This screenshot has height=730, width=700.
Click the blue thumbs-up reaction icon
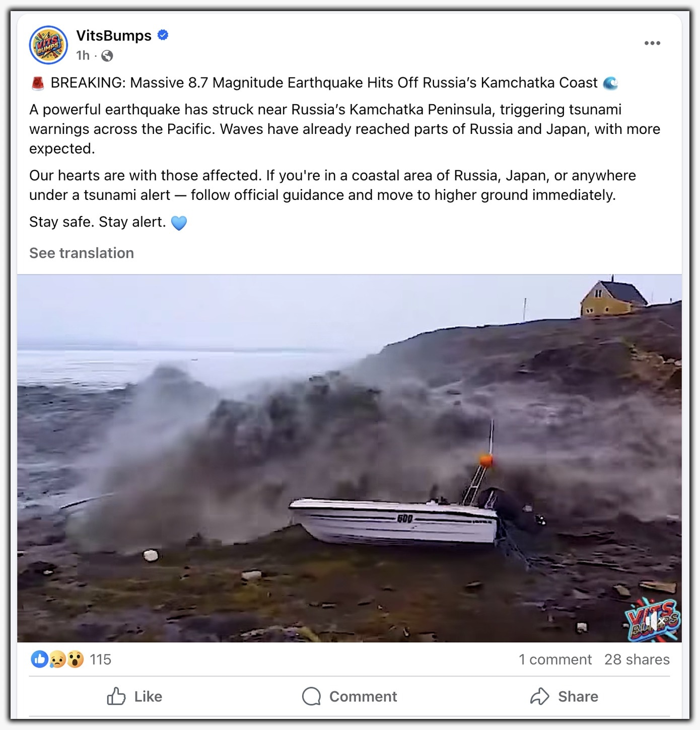pyautogui.click(x=39, y=659)
